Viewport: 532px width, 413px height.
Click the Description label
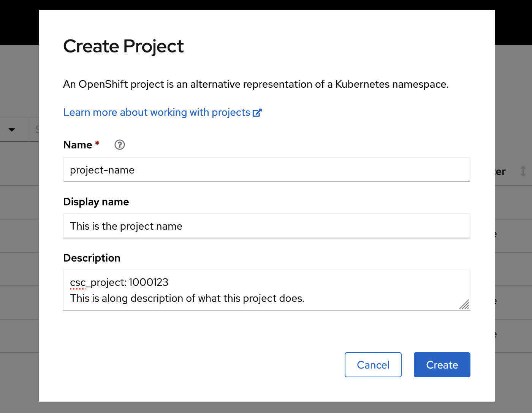coord(92,258)
